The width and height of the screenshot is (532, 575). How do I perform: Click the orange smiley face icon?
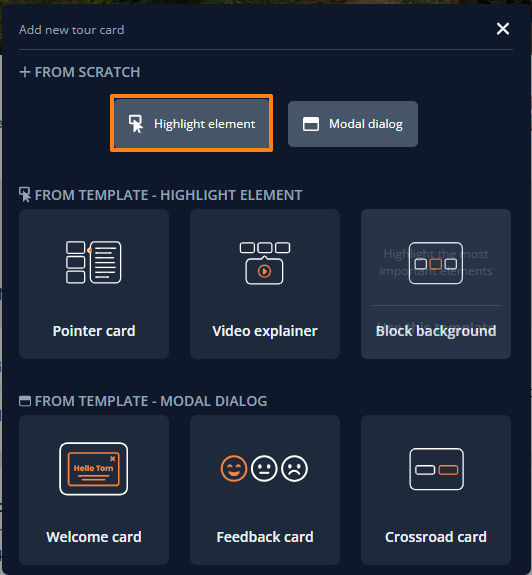coord(234,469)
